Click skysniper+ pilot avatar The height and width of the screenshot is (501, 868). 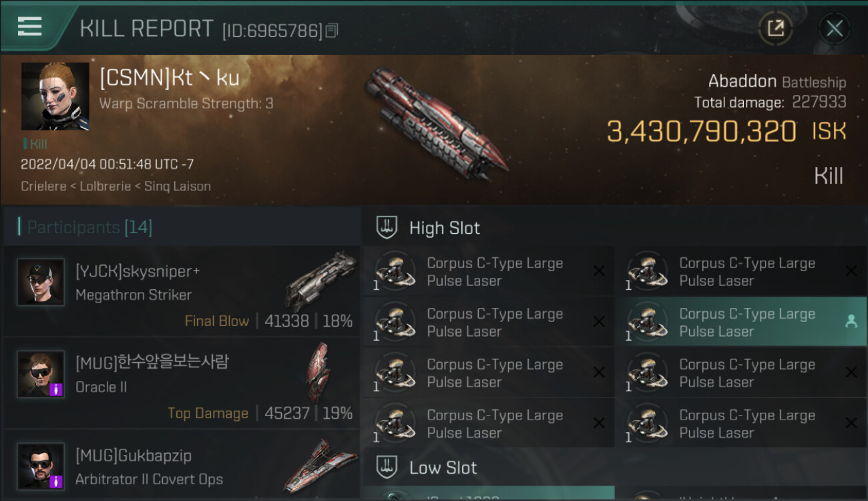pyautogui.click(x=41, y=282)
